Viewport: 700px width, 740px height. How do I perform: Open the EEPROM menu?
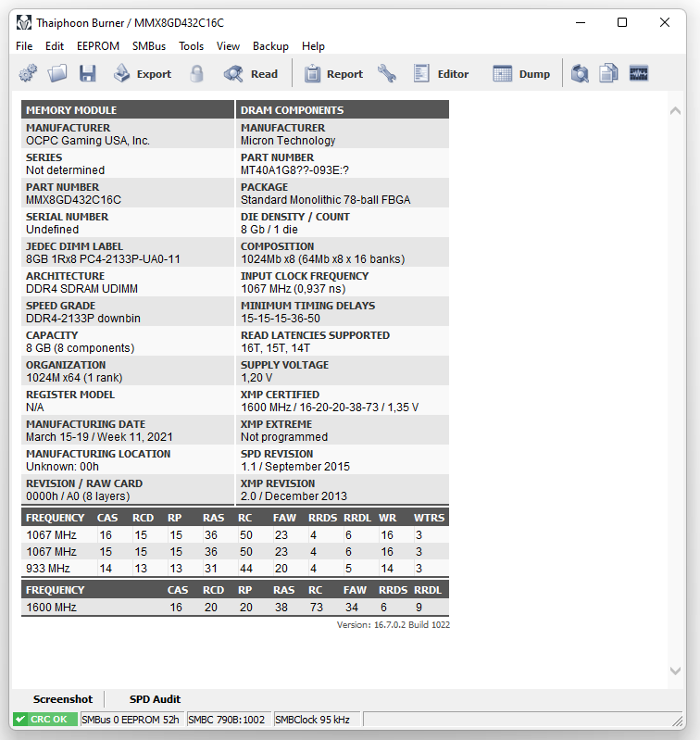tap(98, 46)
